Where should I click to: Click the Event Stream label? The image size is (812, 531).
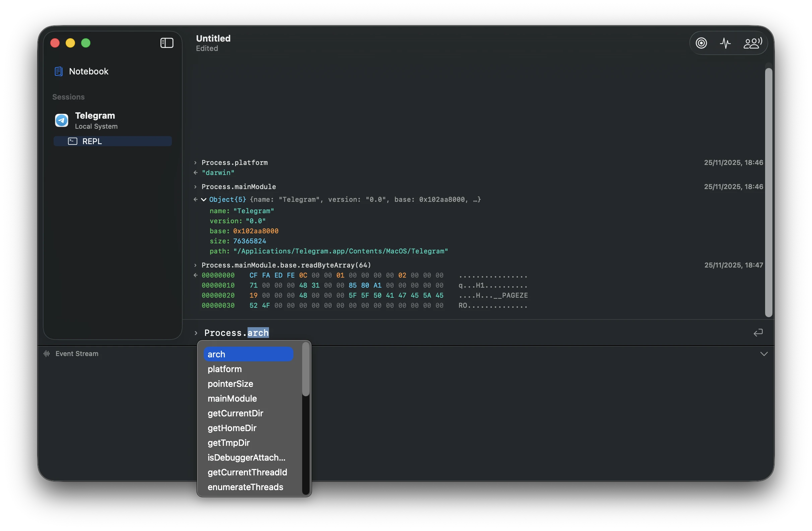[77, 354]
